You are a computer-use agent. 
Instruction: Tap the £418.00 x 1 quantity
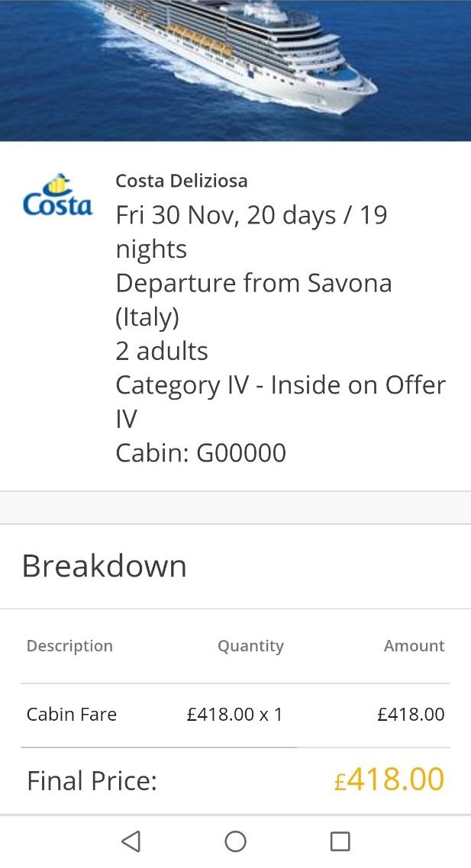[x=234, y=715]
